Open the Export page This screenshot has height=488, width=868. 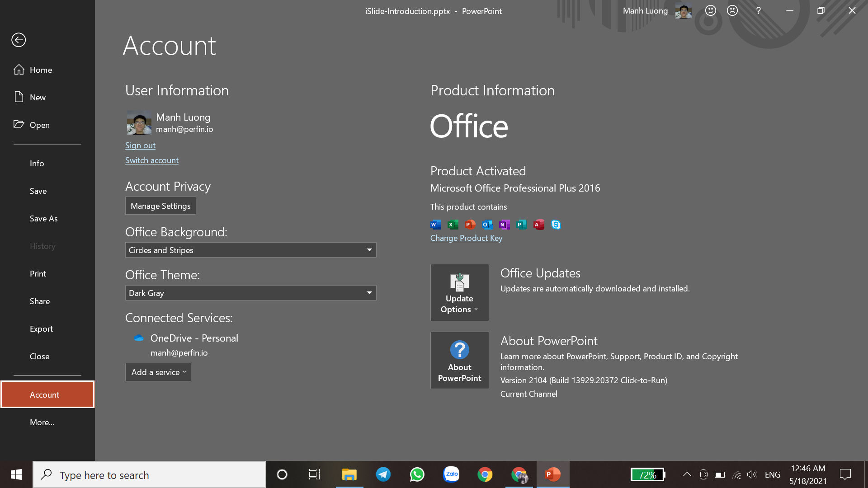tap(47, 328)
